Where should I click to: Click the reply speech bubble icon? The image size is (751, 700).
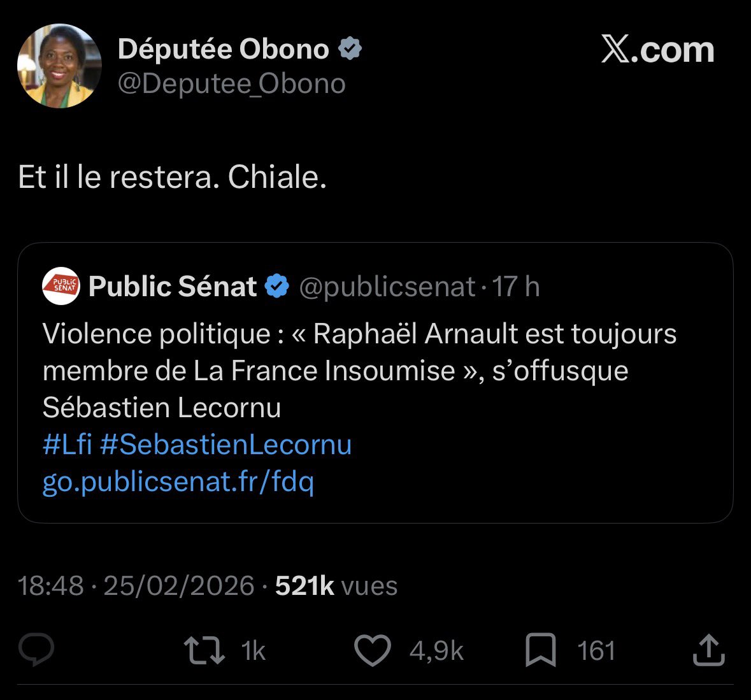point(36,650)
